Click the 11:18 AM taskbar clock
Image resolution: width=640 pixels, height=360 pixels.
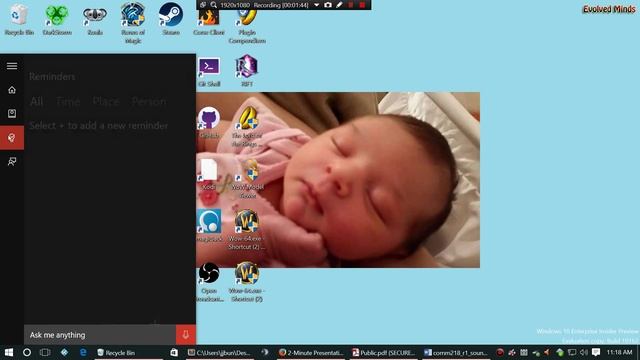619,352
